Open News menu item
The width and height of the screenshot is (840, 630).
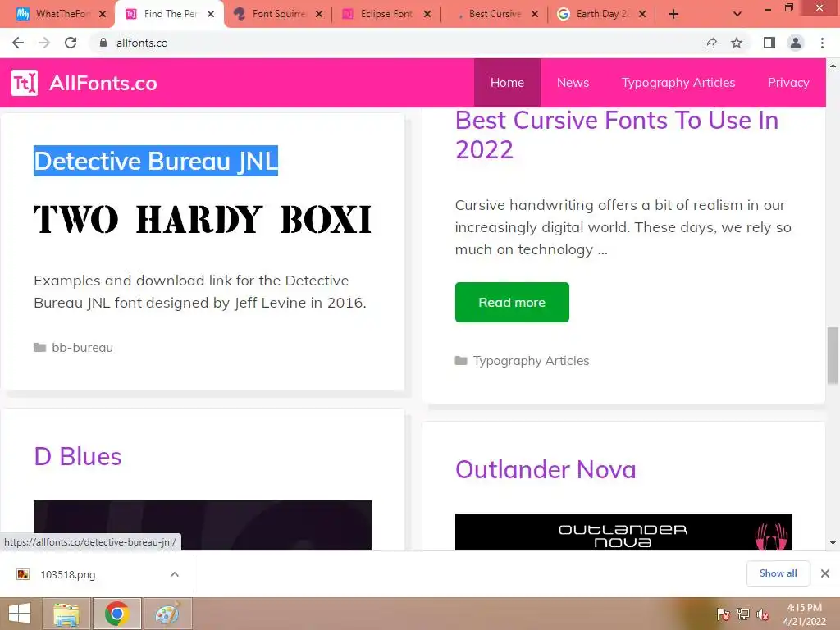tap(573, 83)
